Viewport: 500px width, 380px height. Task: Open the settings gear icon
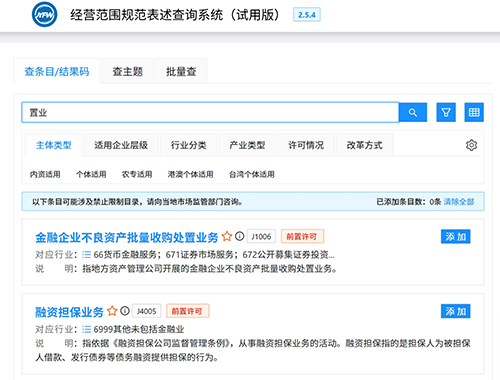[x=471, y=145]
